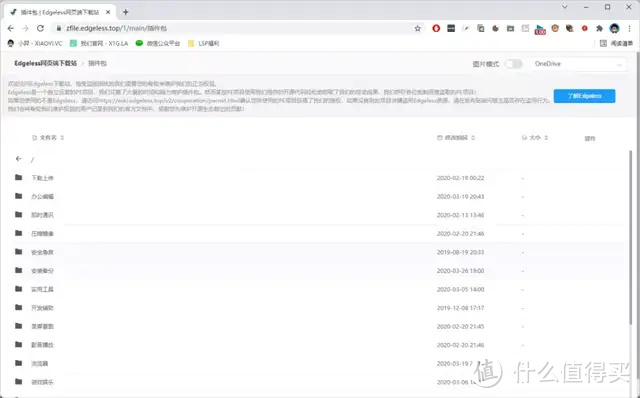Viewport: 640px width, 398px height.
Task: Open the LSP福利 bookmark folder
Action: [204, 43]
